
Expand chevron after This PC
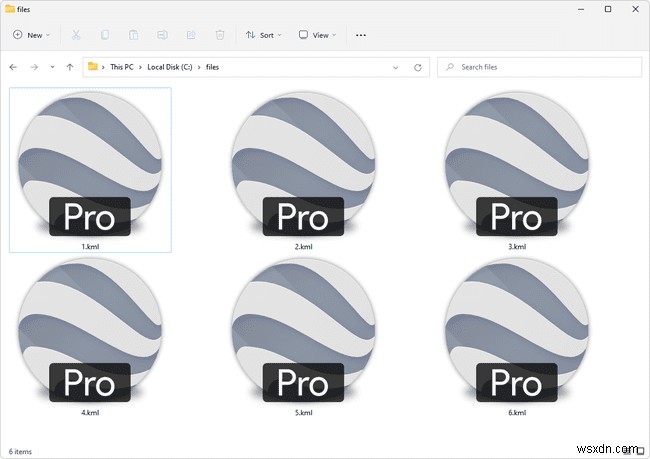click(141, 67)
